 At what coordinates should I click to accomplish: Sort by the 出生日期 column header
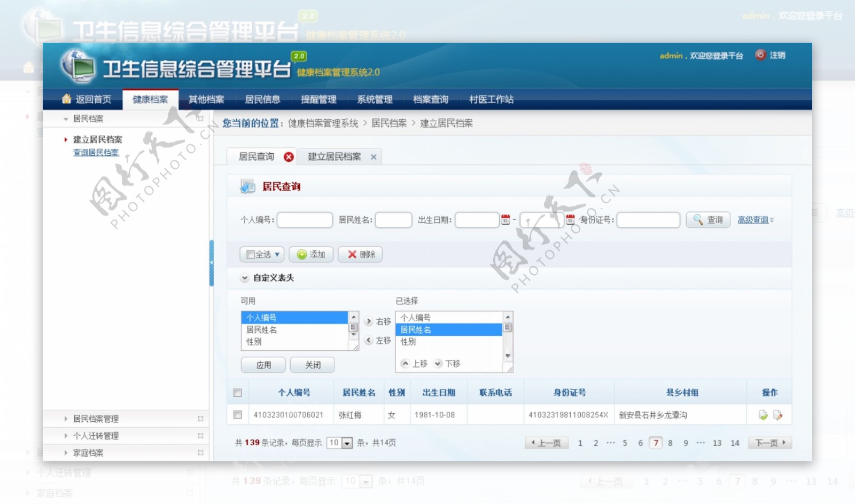[439, 393]
